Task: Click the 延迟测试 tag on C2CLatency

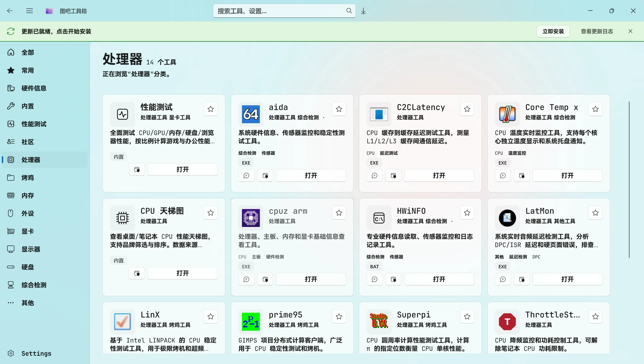Action: pyautogui.click(x=389, y=153)
